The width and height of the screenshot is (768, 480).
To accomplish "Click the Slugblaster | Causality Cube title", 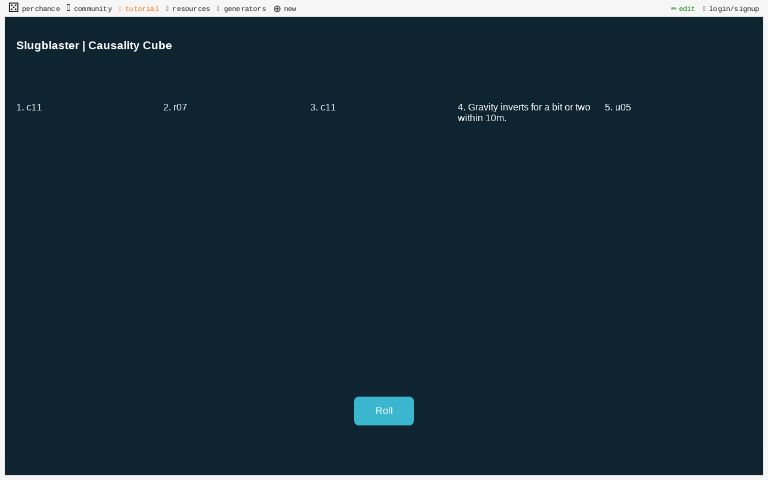I will point(94,45).
